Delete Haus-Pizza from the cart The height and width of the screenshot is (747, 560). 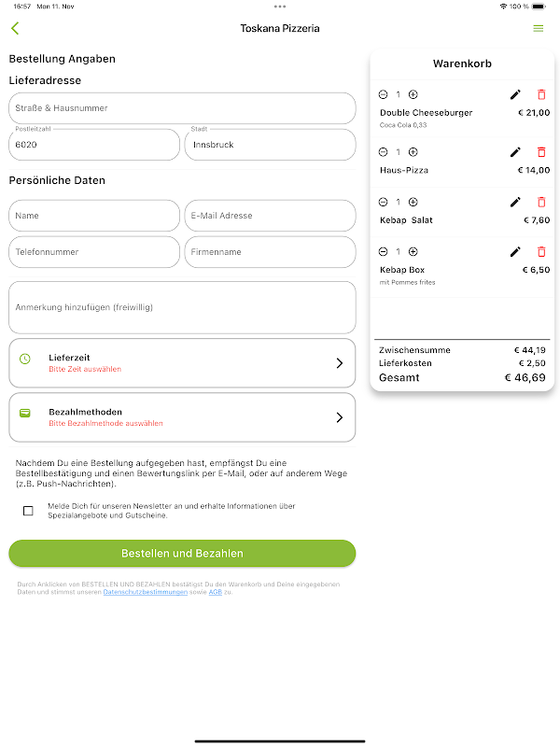click(x=541, y=152)
